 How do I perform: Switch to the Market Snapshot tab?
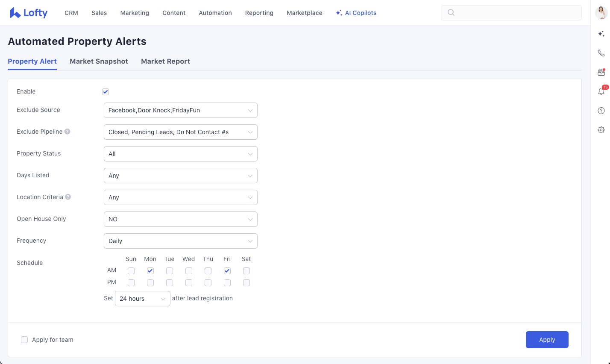99,61
